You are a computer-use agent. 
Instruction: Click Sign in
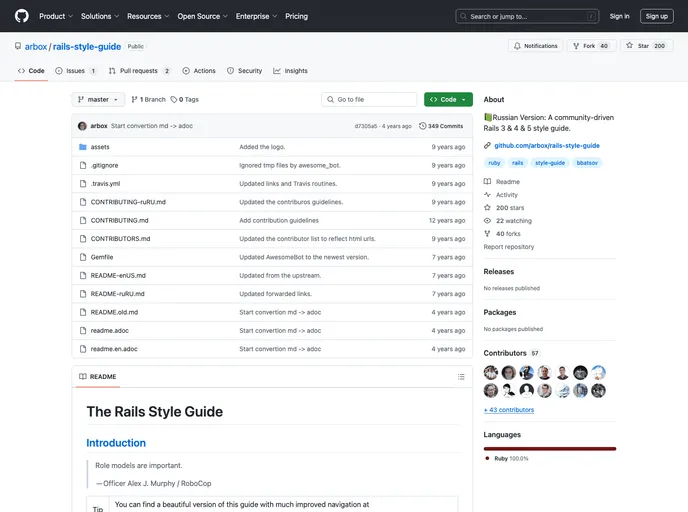[x=619, y=16]
